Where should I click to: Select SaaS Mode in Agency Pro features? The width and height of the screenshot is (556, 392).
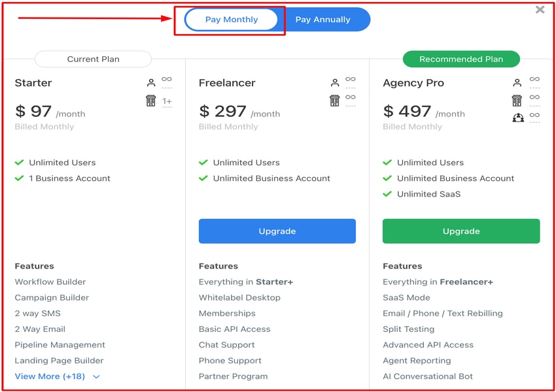click(x=406, y=298)
